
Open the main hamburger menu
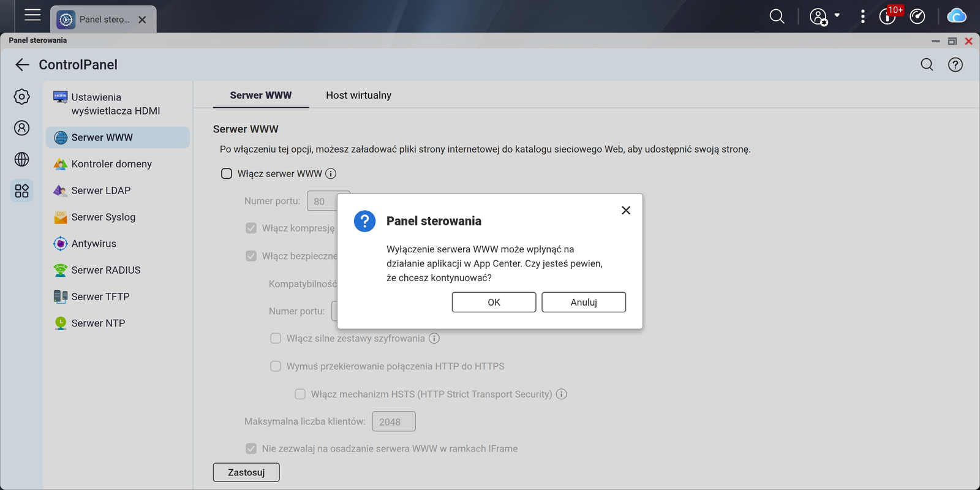32,15
